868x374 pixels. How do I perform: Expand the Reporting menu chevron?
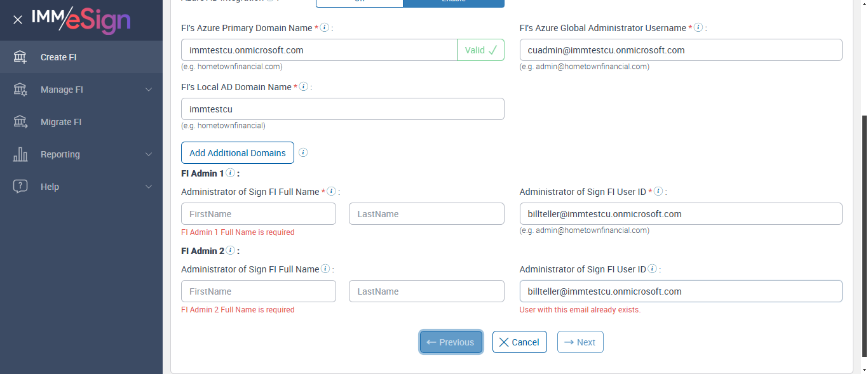[149, 154]
